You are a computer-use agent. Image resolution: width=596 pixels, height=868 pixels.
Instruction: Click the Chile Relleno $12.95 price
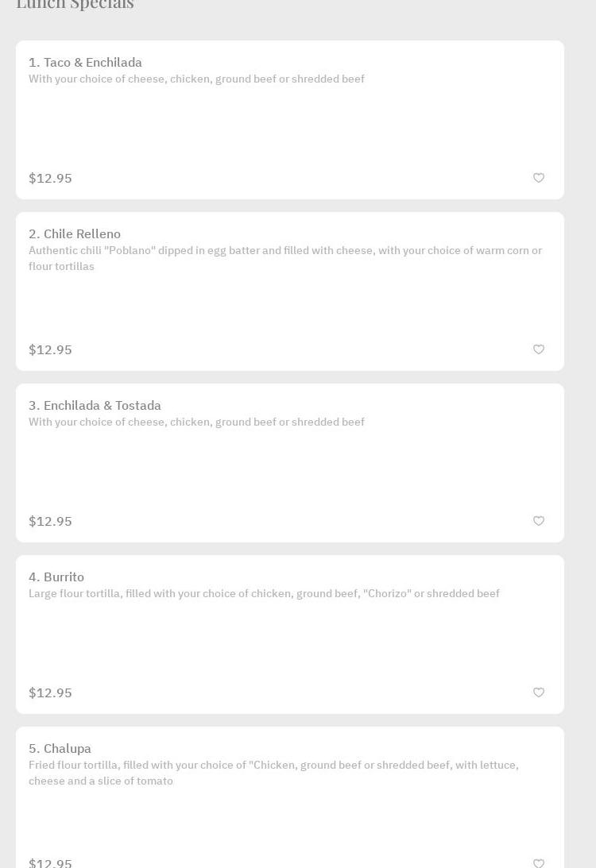coord(50,350)
